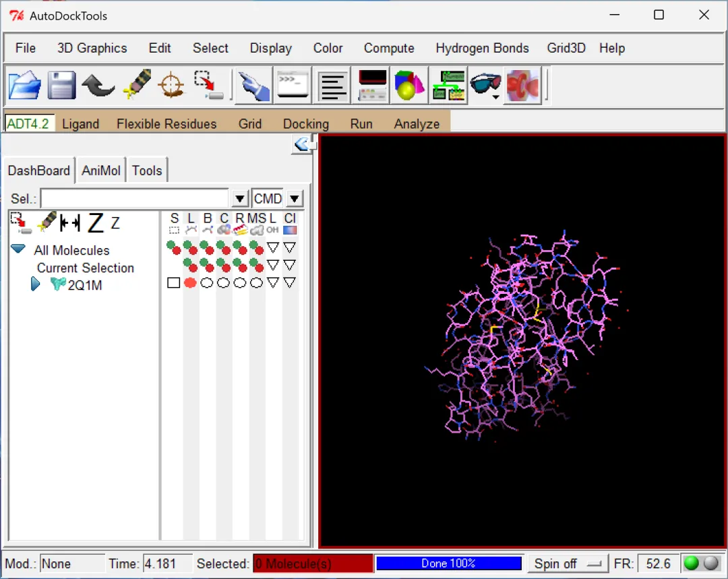
Task: Click dashboard selection picking level icon
Action: [20, 223]
